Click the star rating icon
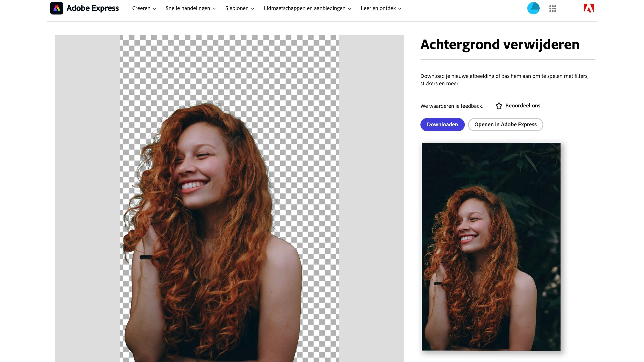This screenshot has width=644, height=362. pos(499,106)
